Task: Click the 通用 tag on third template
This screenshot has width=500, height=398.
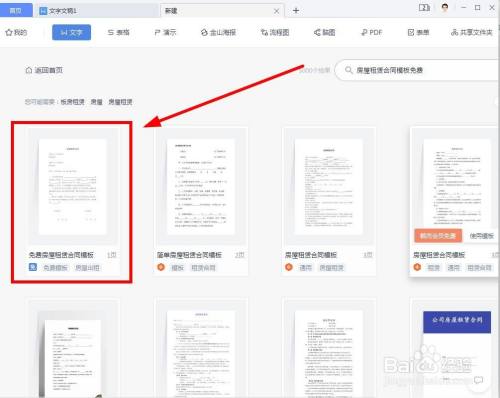Action: pos(305,267)
